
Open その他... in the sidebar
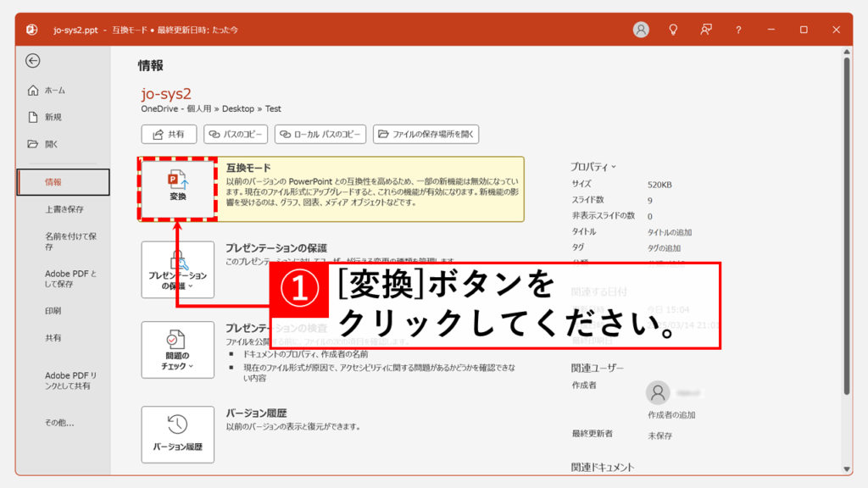59,423
